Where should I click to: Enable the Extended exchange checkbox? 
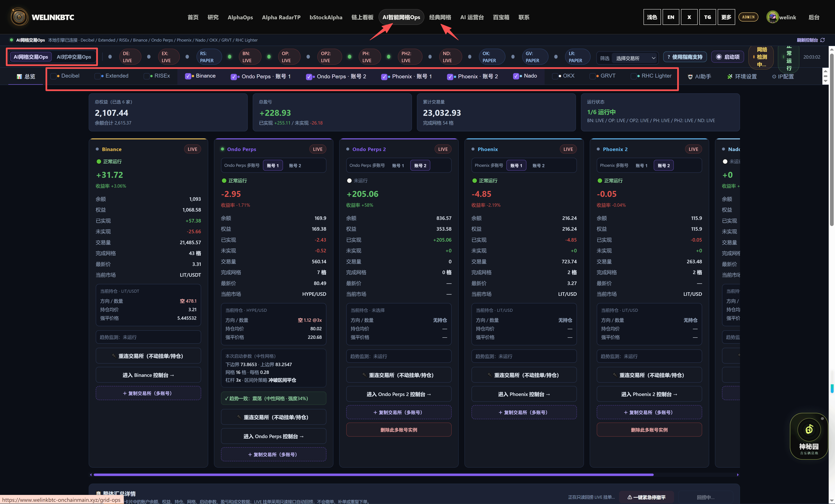tap(97, 76)
